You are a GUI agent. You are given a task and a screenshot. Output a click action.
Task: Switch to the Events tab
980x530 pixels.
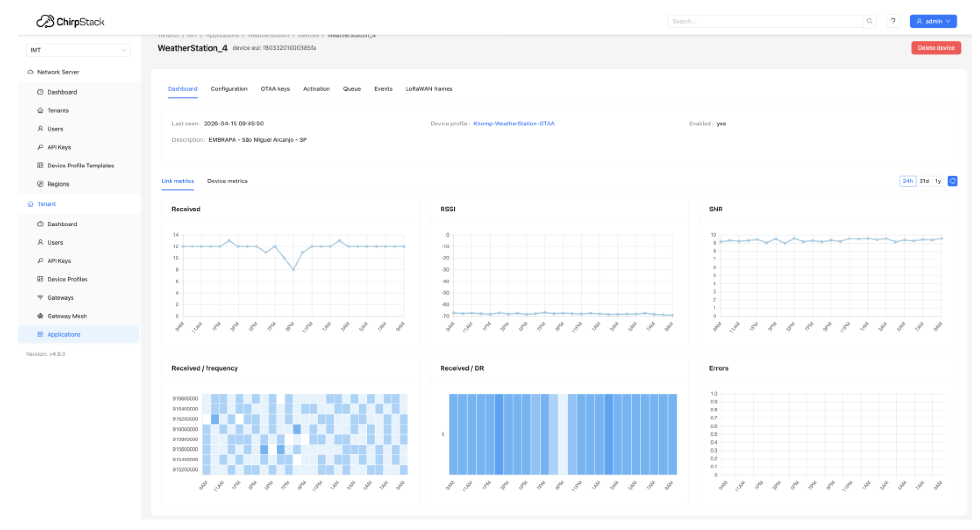tap(383, 89)
